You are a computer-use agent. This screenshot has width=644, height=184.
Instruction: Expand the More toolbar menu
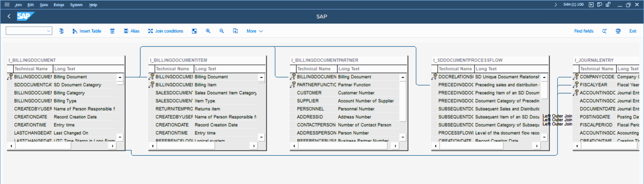click(254, 31)
